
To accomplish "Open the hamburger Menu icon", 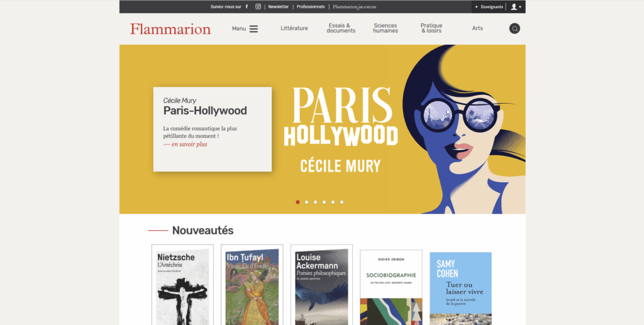I will click(254, 29).
